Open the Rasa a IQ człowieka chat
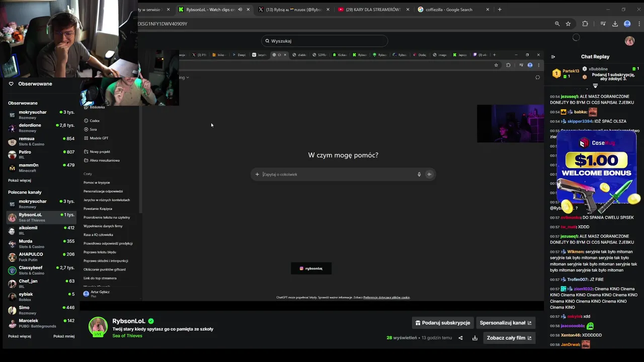The height and width of the screenshot is (362, 644). (x=98, y=235)
